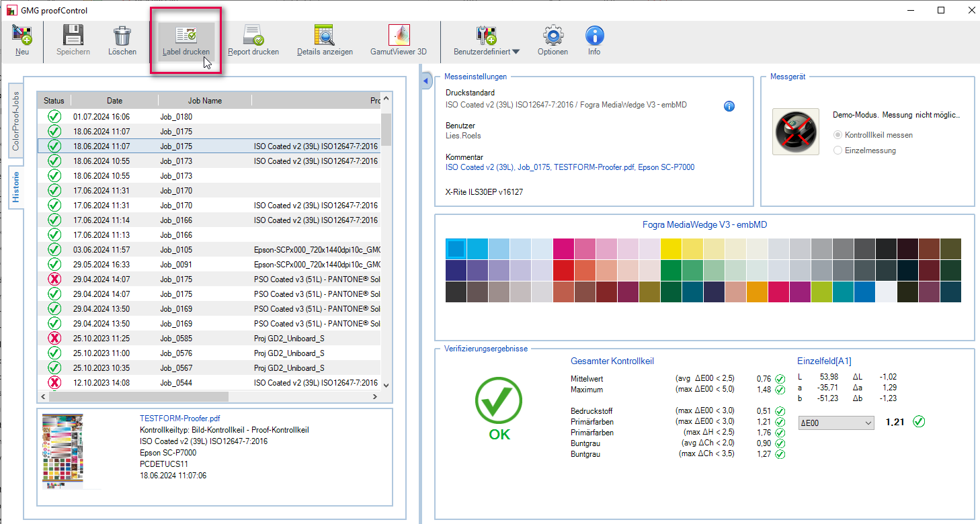The image size is (980, 524).
Task: Select the Job_0105 entry in the list
Action: point(209,250)
